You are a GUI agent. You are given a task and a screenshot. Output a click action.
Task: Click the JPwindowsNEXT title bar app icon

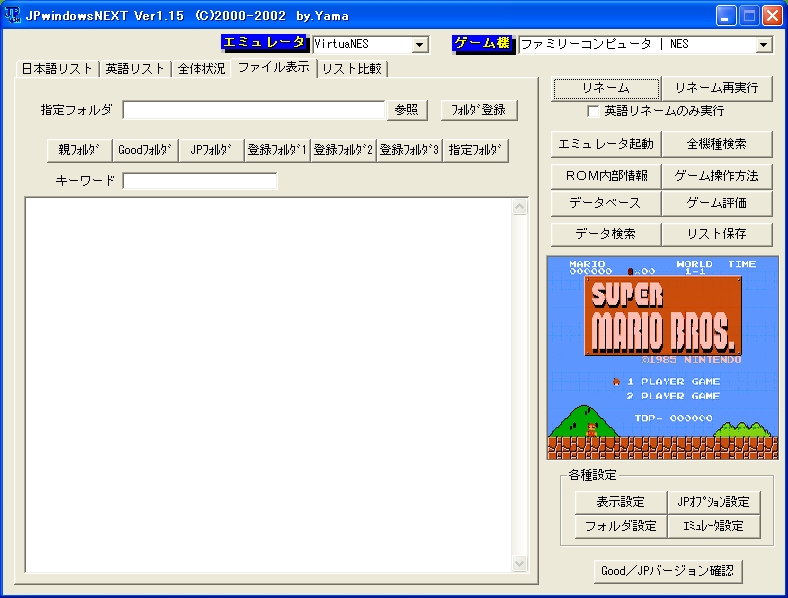pos(12,15)
